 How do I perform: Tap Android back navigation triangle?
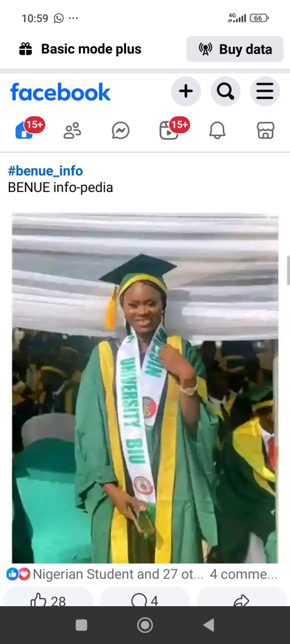pos(209,625)
